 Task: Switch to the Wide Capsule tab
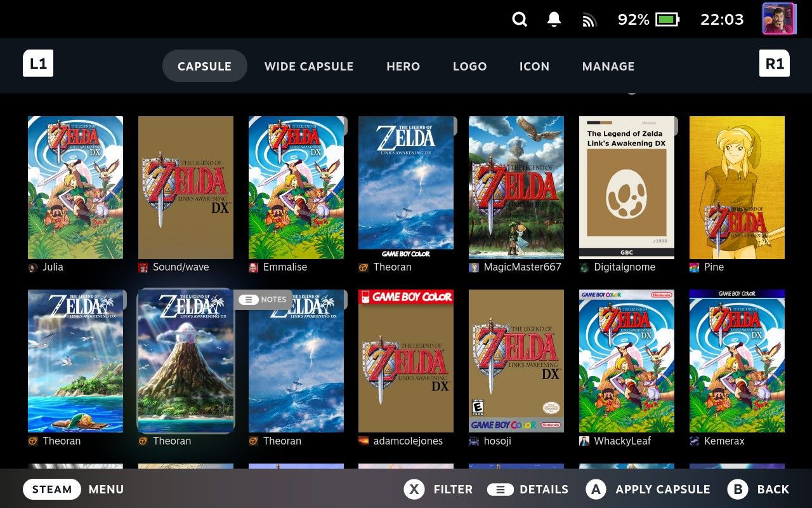(309, 66)
